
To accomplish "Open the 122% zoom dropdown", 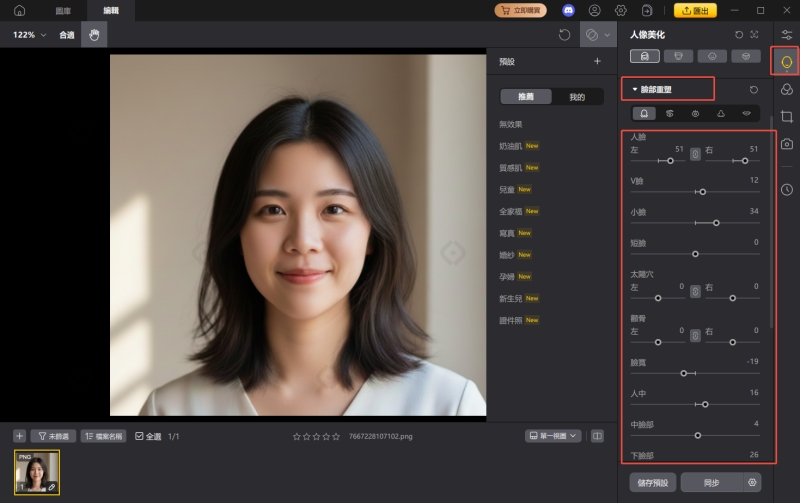I will coord(30,35).
